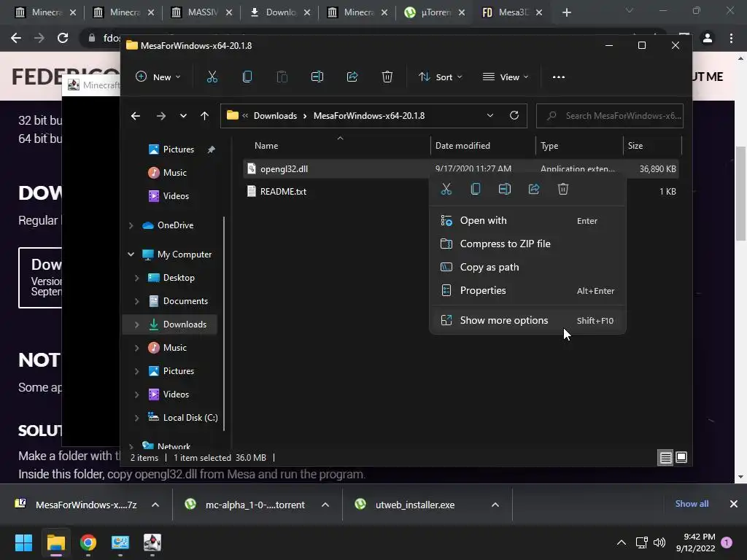Open the See more ellipsis menu in toolbar
This screenshot has height=560, width=747.
(558, 77)
